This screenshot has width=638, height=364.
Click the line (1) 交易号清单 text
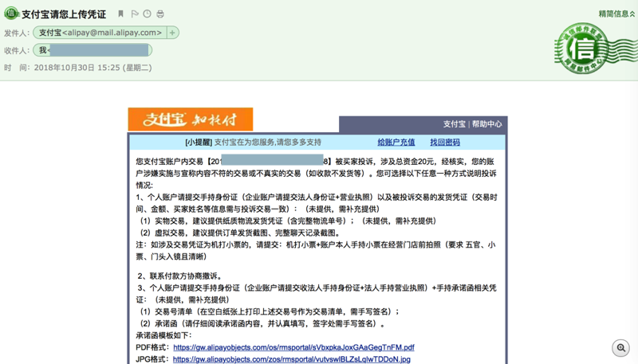point(270,311)
